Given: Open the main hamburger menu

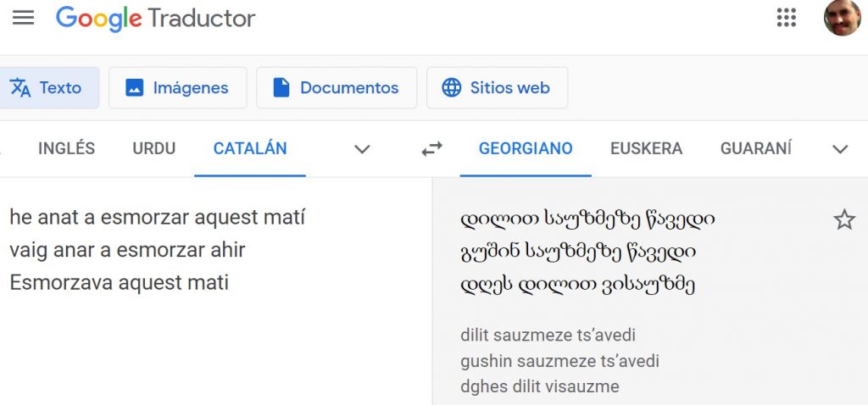Looking at the screenshot, I should click(24, 18).
